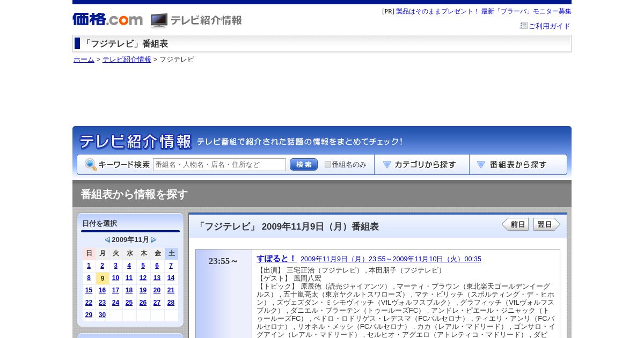The height and width of the screenshot is (338, 644).
Task: Click the keyword search text field
Action: 219,165
